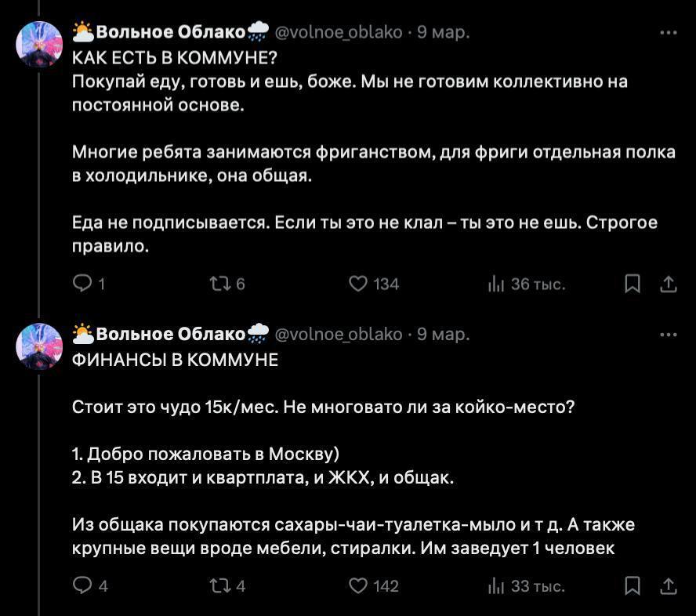Image resolution: width=696 pixels, height=616 pixels.
Task: Bookmark the ФИНАНСЫ В КОММУНЕ tweet
Action: click(633, 585)
